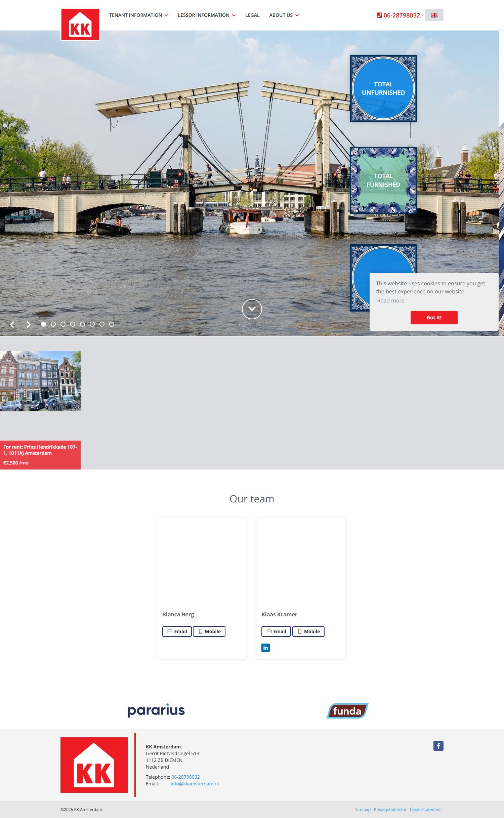This screenshot has height=818, width=504.
Task: Open the Facebook icon in footer
Action: 438,746
